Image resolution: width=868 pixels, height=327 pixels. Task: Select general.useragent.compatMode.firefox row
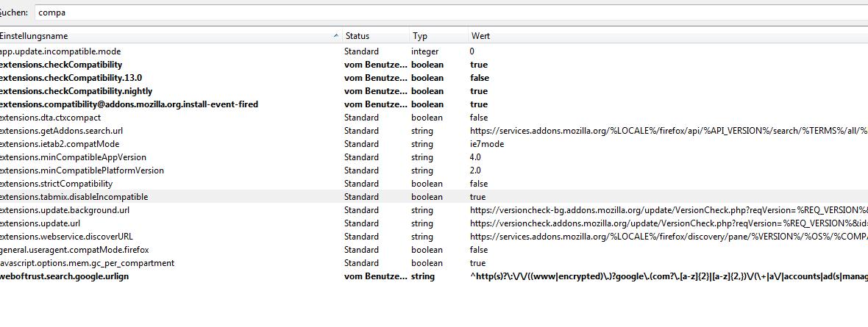(74, 250)
